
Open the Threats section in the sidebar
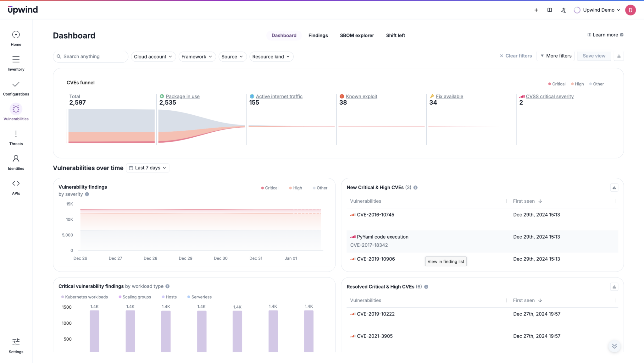(x=16, y=137)
